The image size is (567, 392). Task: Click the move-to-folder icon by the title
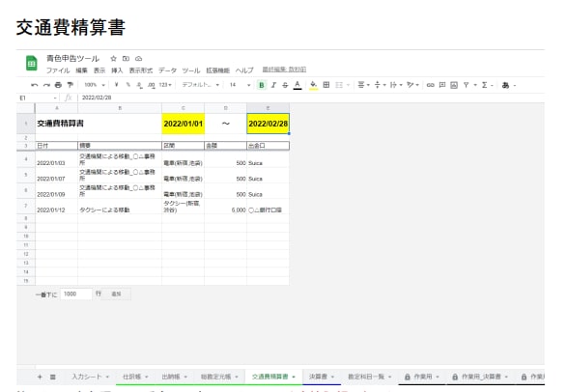(x=126, y=59)
